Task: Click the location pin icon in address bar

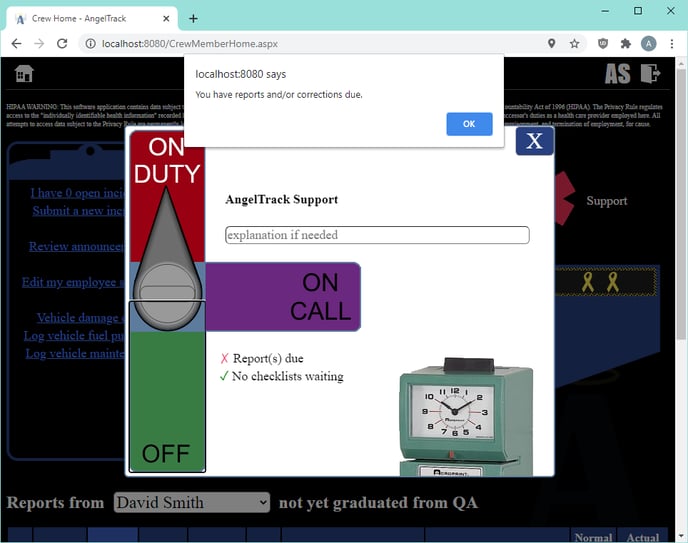Action: [552, 43]
